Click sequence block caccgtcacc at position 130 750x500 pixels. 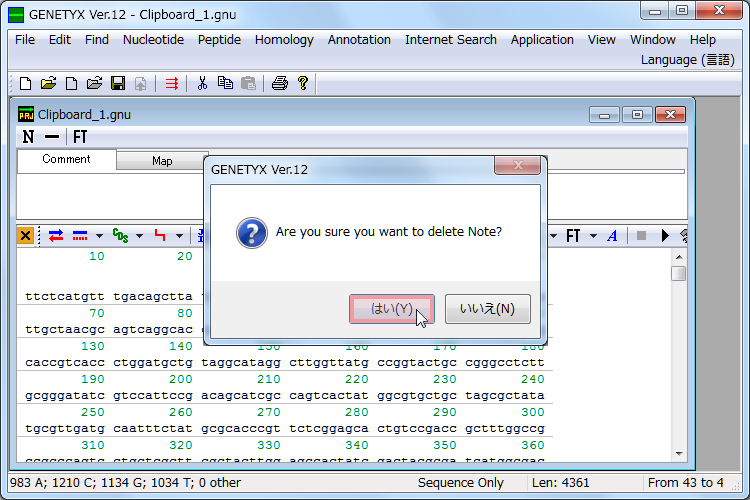point(65,363)
